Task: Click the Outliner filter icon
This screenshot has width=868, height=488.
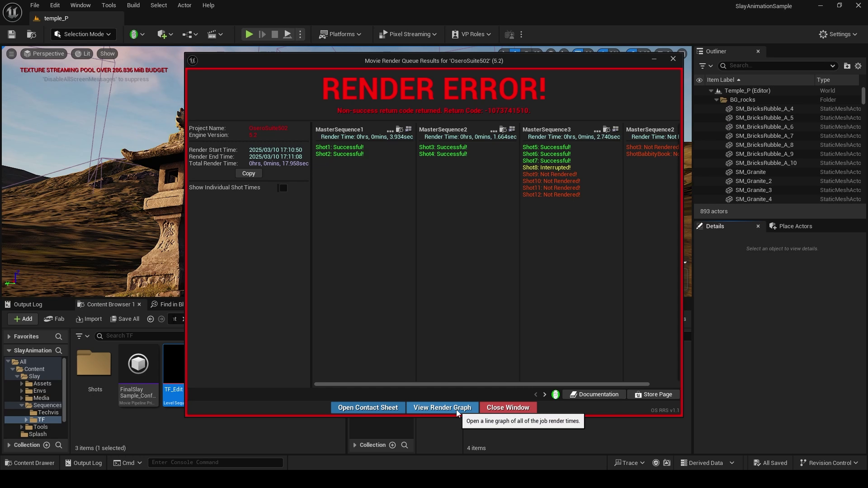Action: click(706, 66)
